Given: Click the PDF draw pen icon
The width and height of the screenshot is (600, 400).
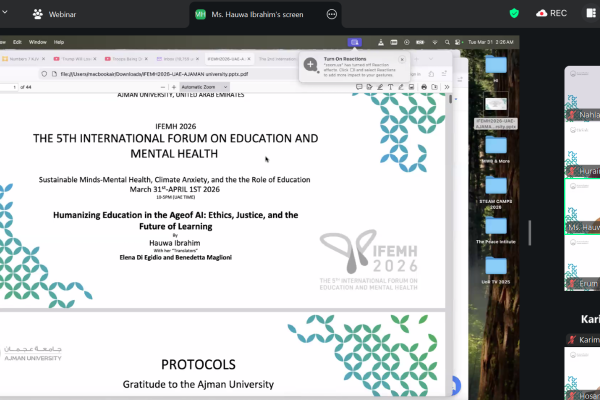Looking at the screenshot, I should tap(401, 87).
